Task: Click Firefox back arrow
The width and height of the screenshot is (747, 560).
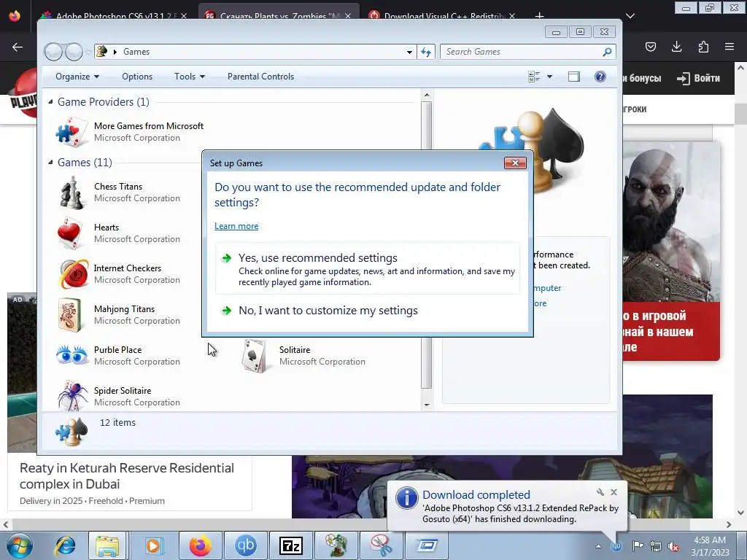Action: (18, 47)
